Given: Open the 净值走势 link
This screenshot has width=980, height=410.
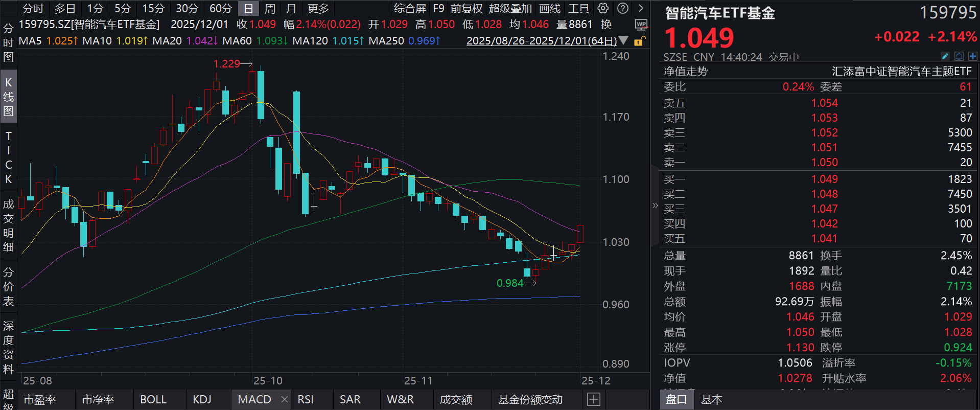Looking at the screenshot, I should coord(685,71).
